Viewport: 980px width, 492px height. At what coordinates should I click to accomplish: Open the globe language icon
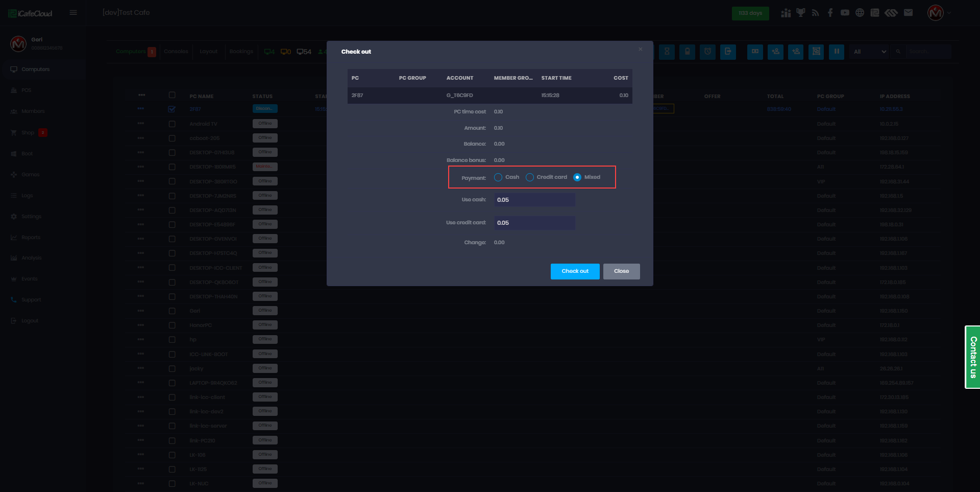click(860, 13)
